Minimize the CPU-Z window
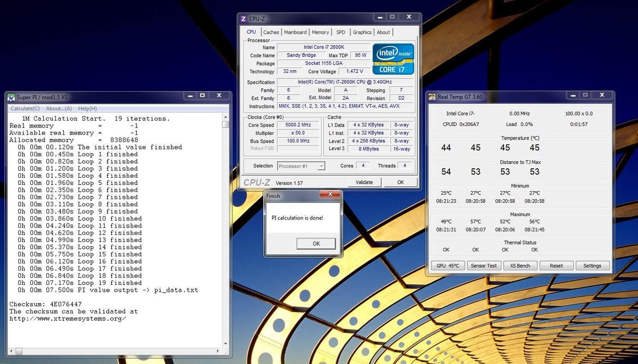This screenshot has height=364, width=638. click(380, 17)
